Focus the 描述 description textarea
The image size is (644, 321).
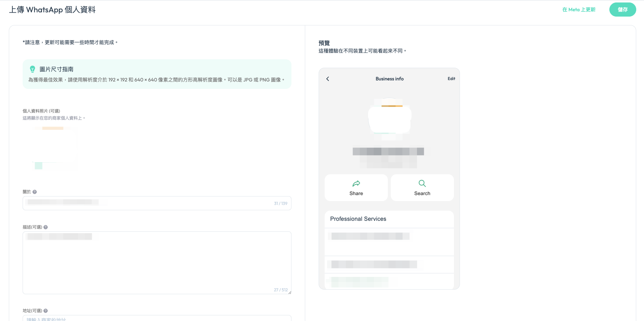(157, 263)
